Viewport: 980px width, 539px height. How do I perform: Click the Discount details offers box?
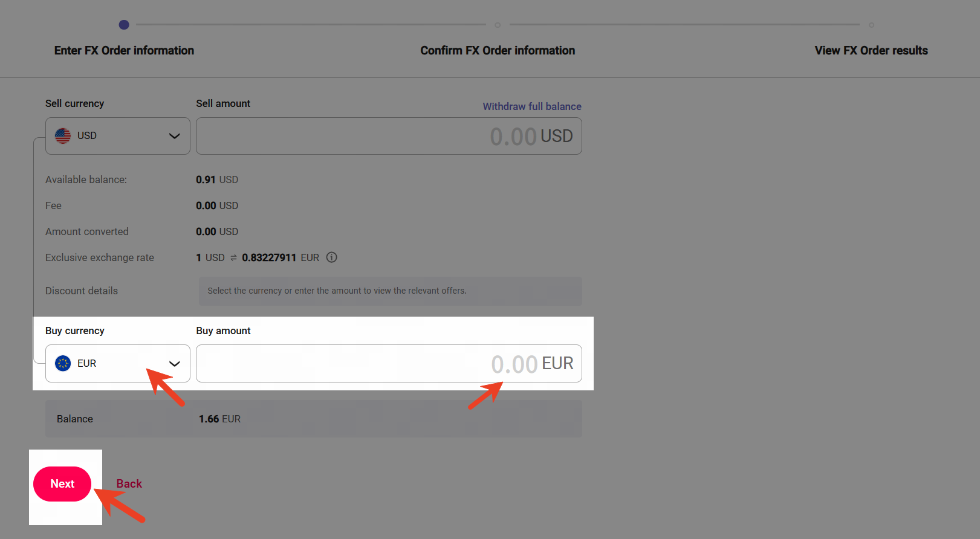(390, 291)
